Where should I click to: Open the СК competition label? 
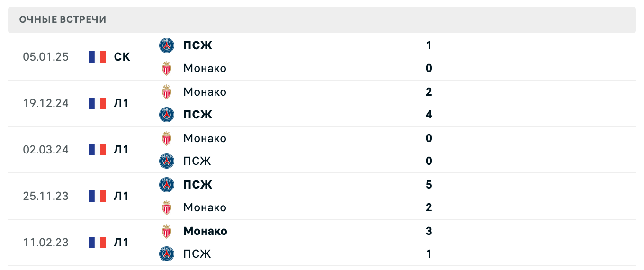(x=122, y=57)
